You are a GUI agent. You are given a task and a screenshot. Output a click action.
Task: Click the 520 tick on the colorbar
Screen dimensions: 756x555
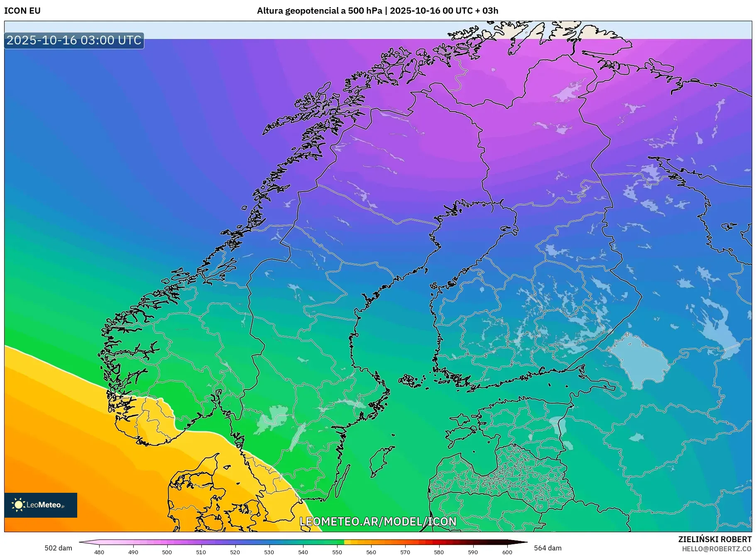pos(235,552)
